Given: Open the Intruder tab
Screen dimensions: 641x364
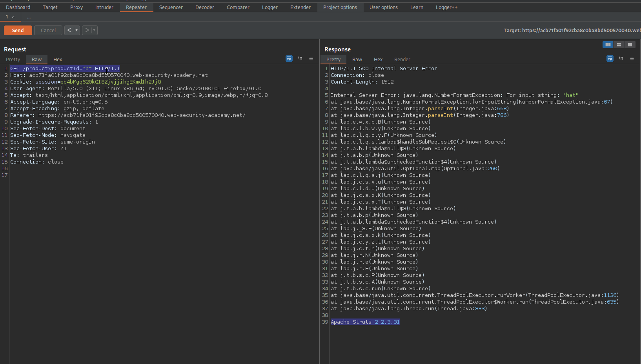Looking at the screenshot, I should click(104, 7).
